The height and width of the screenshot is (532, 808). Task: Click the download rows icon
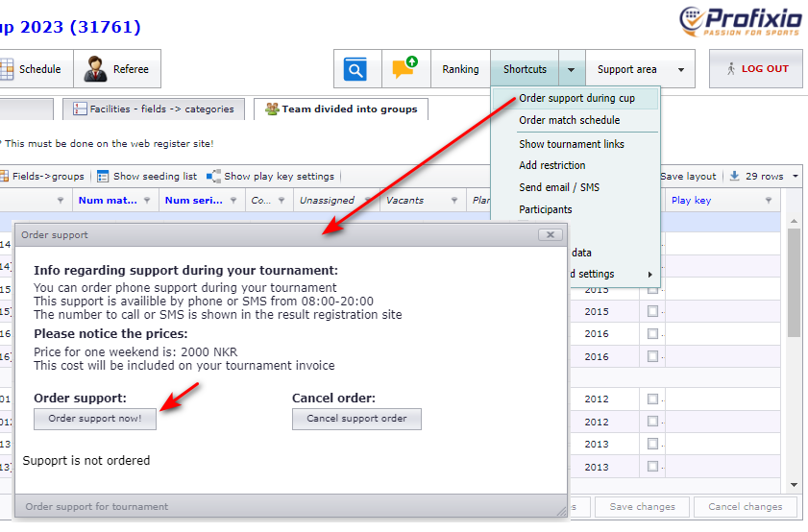(734, 176)
